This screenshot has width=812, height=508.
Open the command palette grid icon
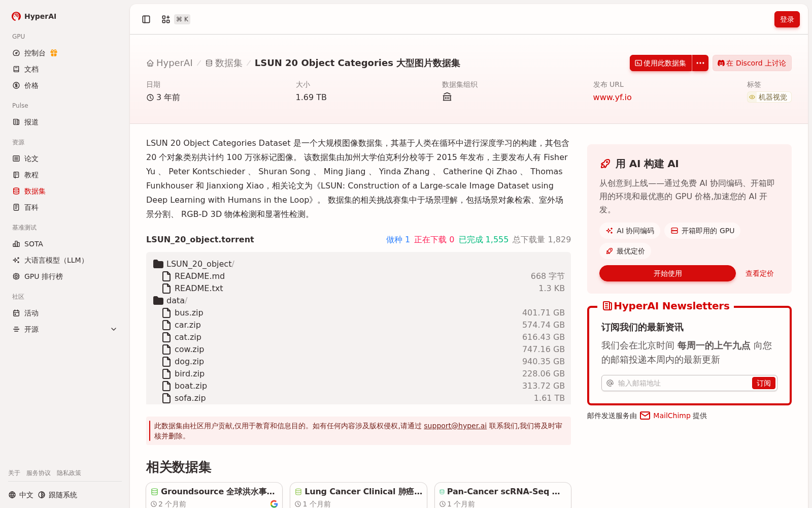166,19
